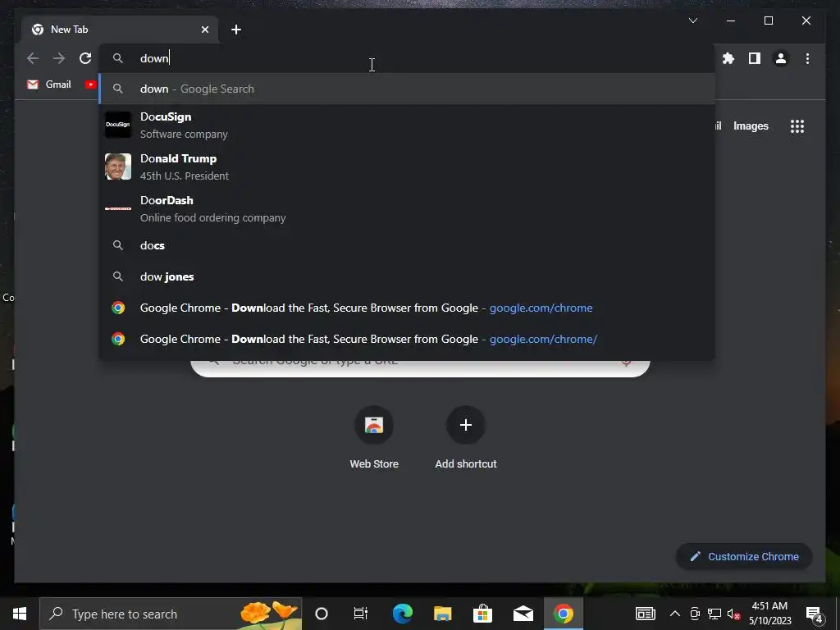Screen dimensions: 840x630
Task: Open Chrome's three-dot menu
Action: (x=807, y=58)
